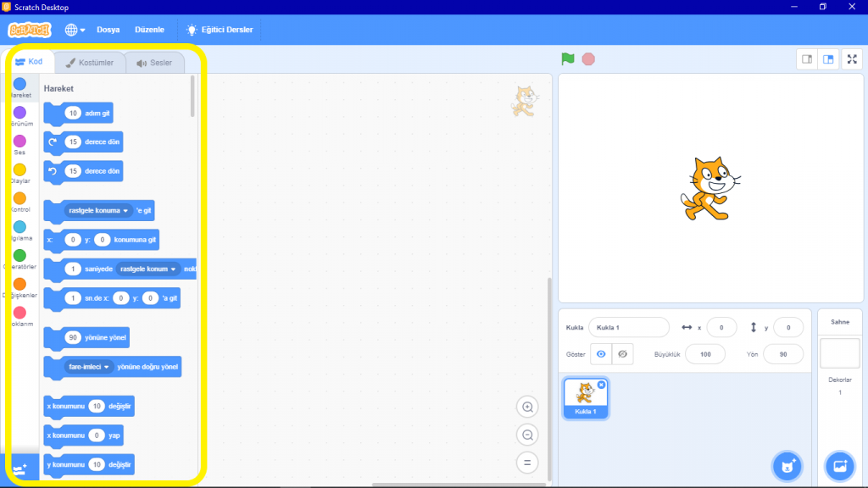This screenshot has height=488, width=868.
Task: Open the rastgele konuma dropdown in git block
Action: pyautogui.click(x=98, y=211)
